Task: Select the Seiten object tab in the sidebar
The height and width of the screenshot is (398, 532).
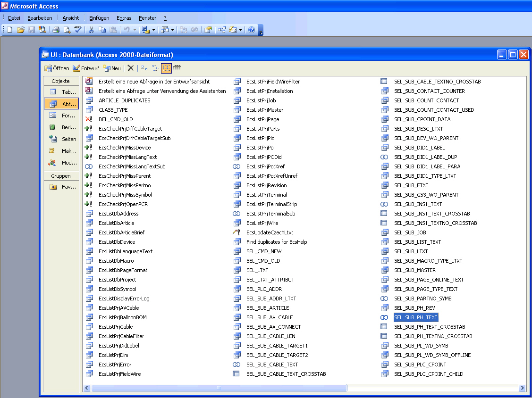Action: pos(61,139)
